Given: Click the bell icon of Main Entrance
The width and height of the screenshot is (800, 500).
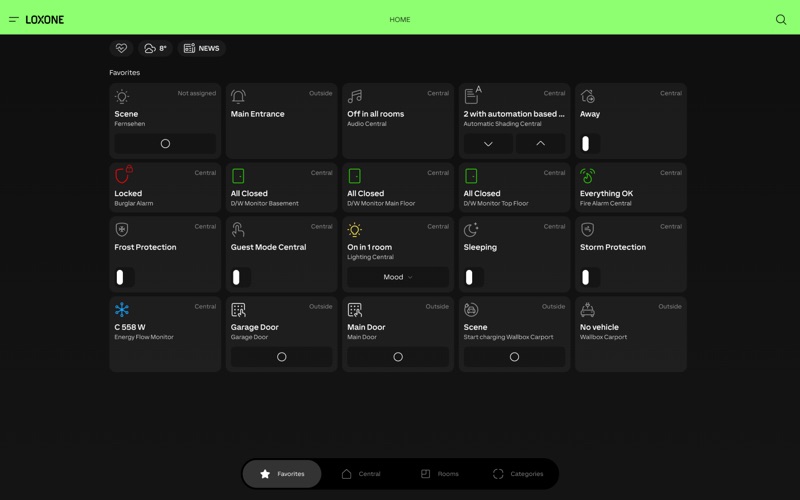Looking at the screenshot, I should point(238,96).
